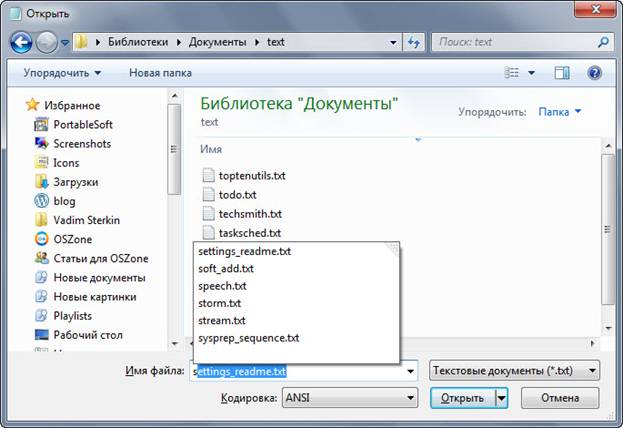Open Screenshots in favorites
Image resolution: width=623 pixels, height=428 pixels.
(x=82, y=143)
